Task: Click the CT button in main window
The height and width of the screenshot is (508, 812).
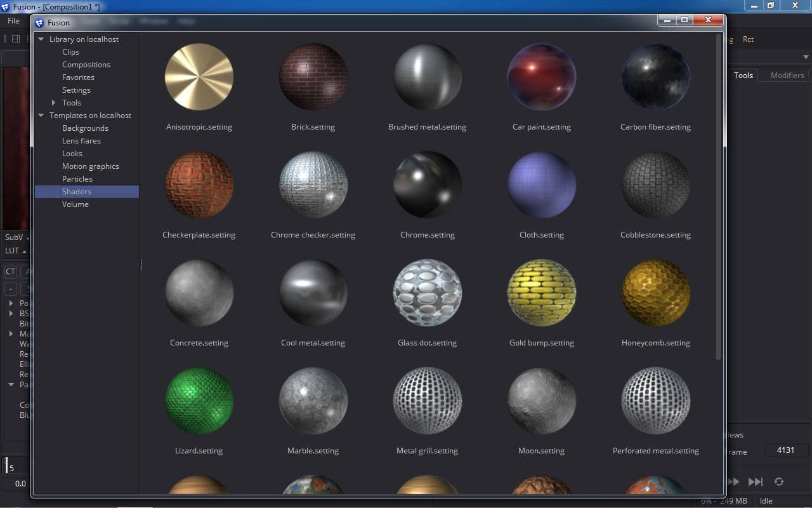Action: click(11, 272)
